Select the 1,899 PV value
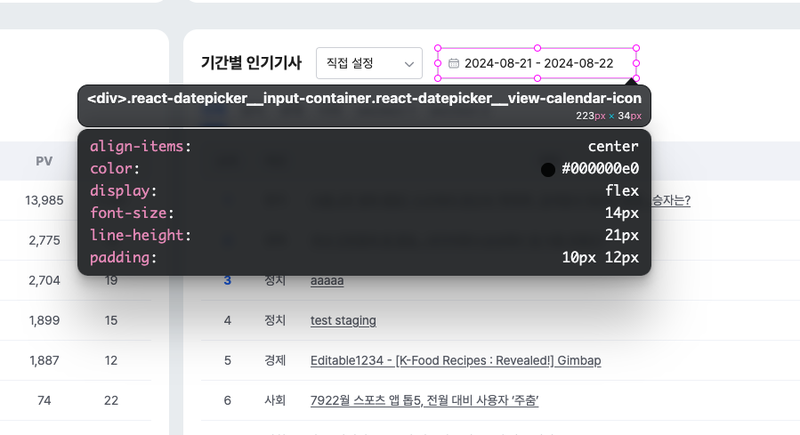This screenshot has height=435, width=800. [44, 320]
